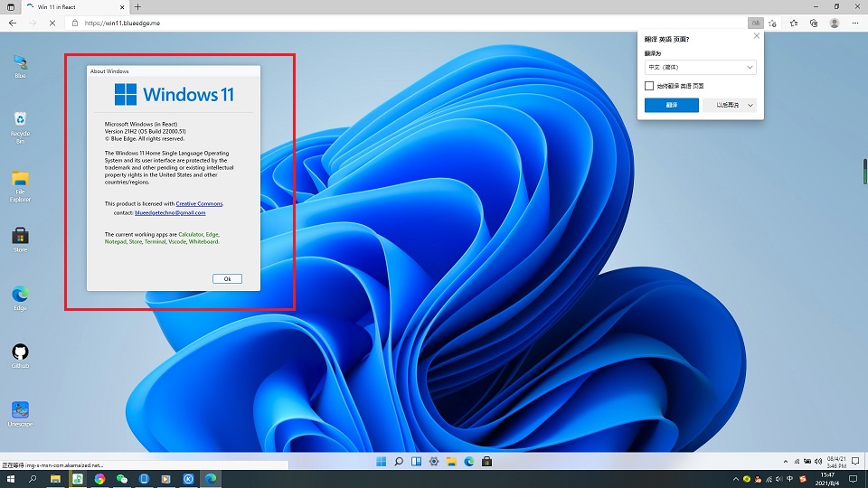Open WeChat on the host taskbar
The width and height of the screenshot is (868, 488).
click(122, 479)
